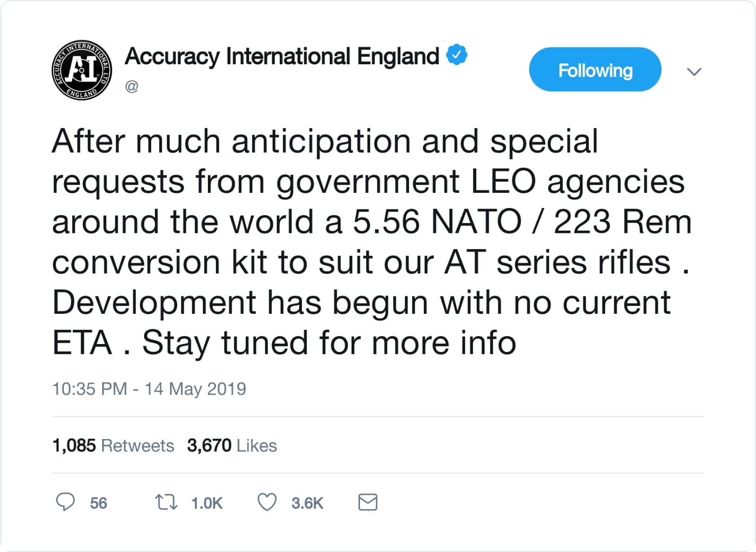This screenshot has width=756, height=552.
Task: Like the tweet with the heart icon
Action: click(x=267, y=502)
